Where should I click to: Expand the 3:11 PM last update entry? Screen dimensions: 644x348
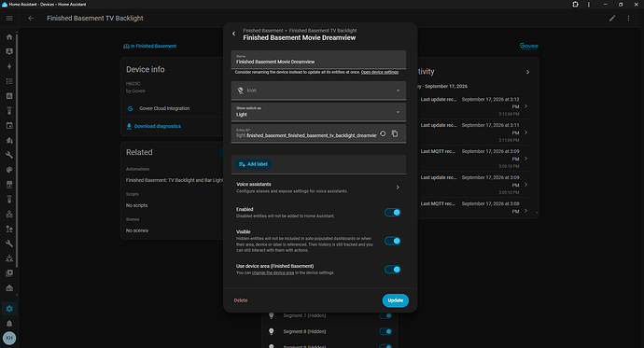click(x=525, y=132)
